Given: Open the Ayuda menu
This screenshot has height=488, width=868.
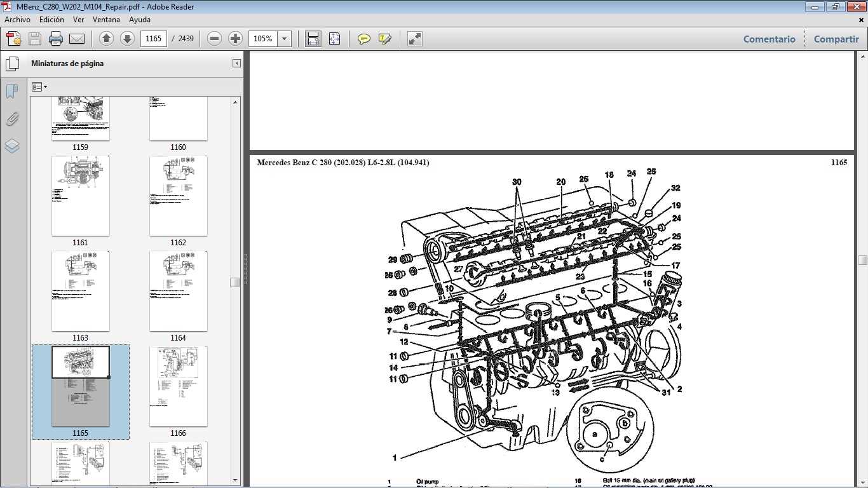Looking at the screenshot, I should (140, 20).
